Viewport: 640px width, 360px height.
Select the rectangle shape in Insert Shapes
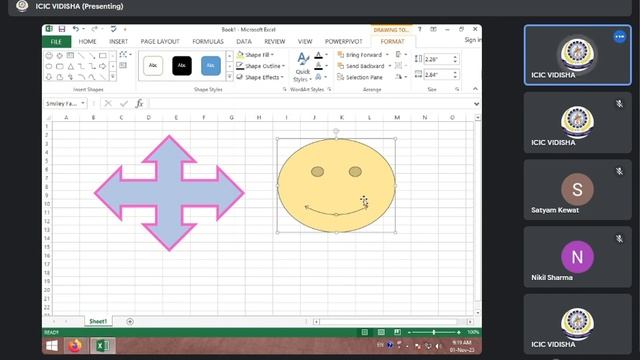103,55
